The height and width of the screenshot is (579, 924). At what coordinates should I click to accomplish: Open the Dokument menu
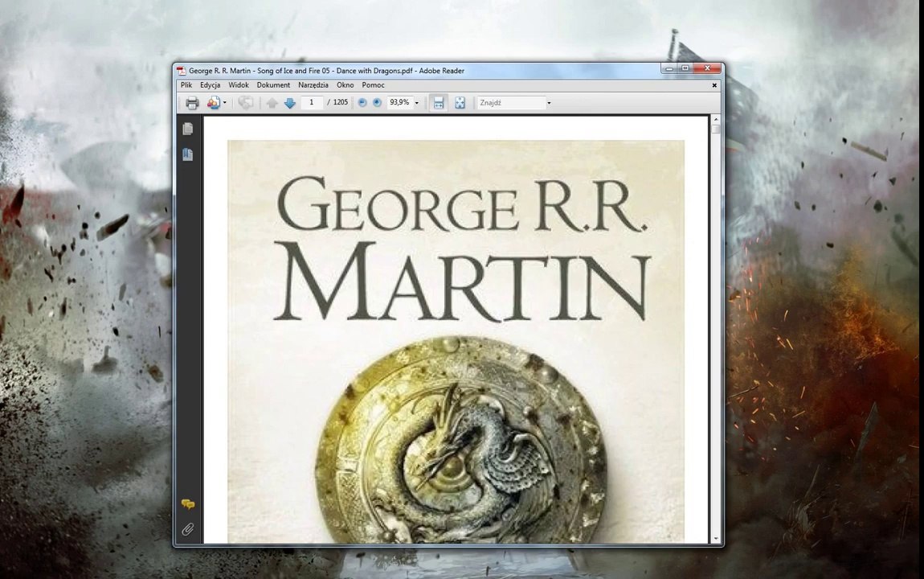[x=273, y=85]
